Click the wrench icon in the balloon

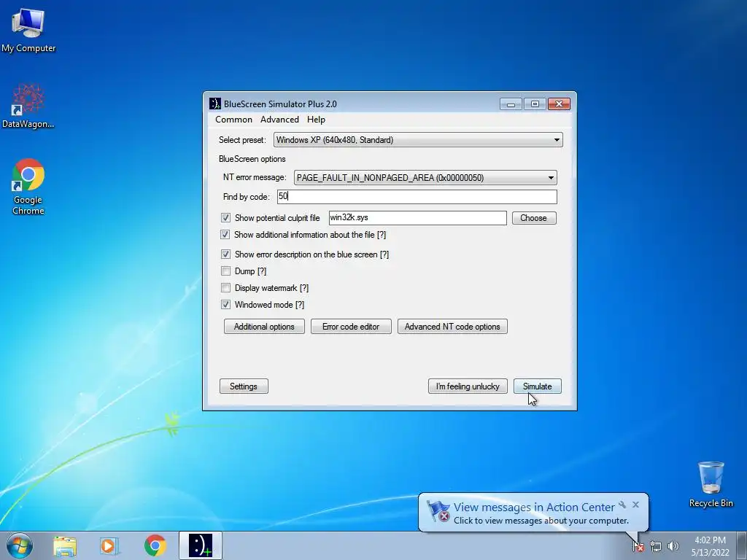pos(622,505)
